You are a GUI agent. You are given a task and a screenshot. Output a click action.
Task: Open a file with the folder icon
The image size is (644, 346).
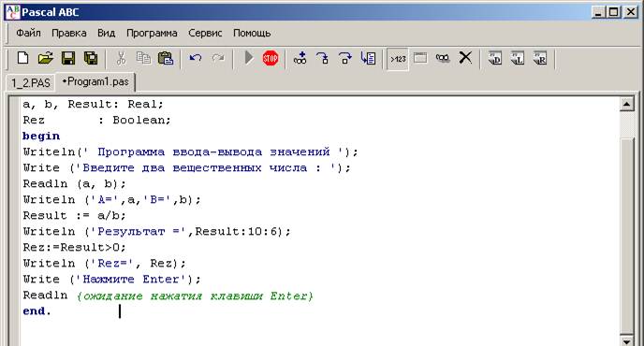(46, 58)
